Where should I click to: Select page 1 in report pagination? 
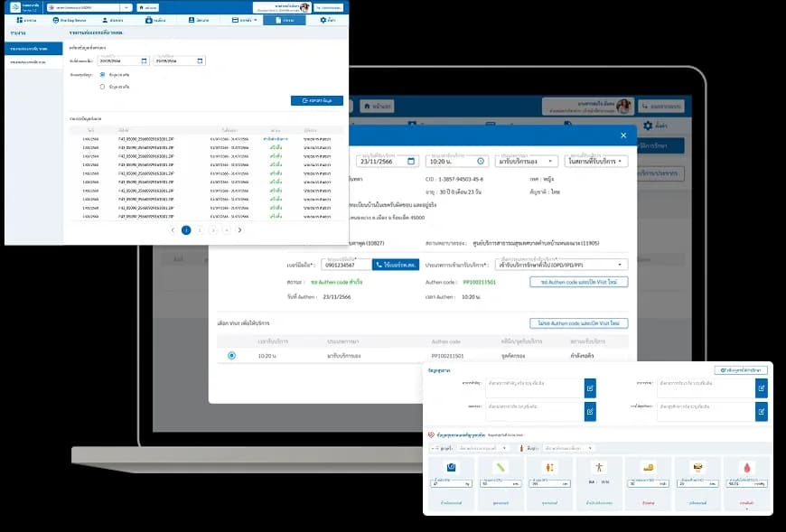(186, 230)
